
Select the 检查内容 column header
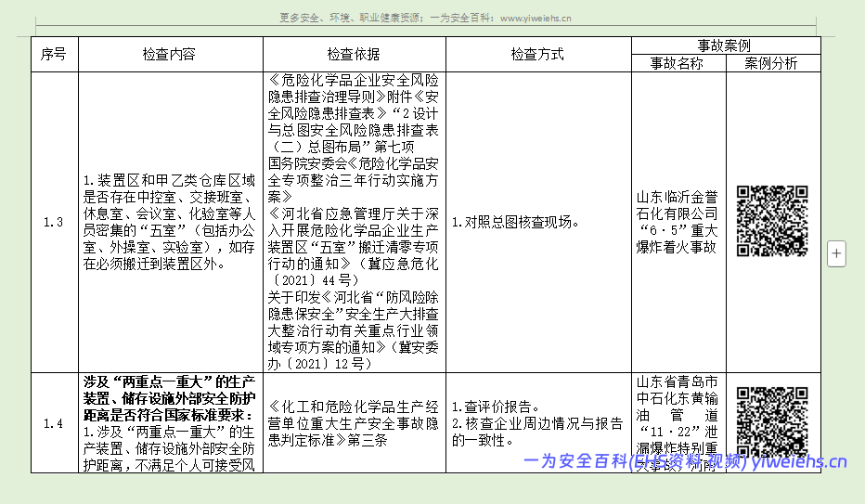coord(169,55)
